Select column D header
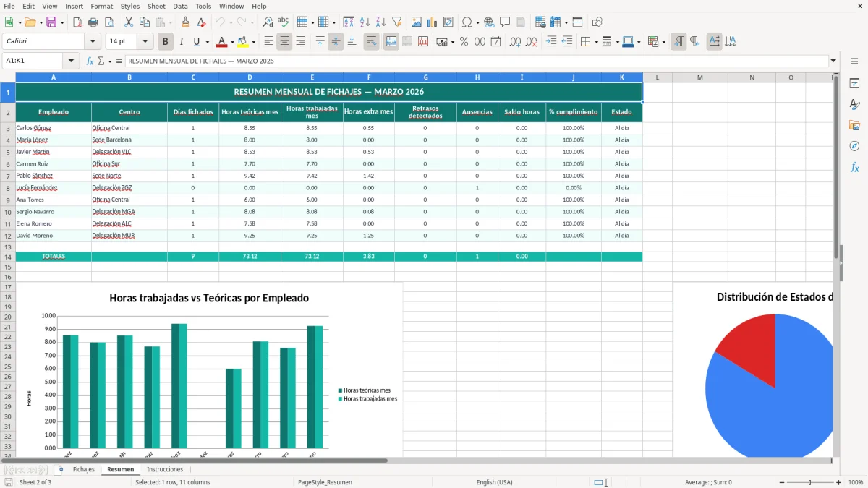 click(250, 77)
